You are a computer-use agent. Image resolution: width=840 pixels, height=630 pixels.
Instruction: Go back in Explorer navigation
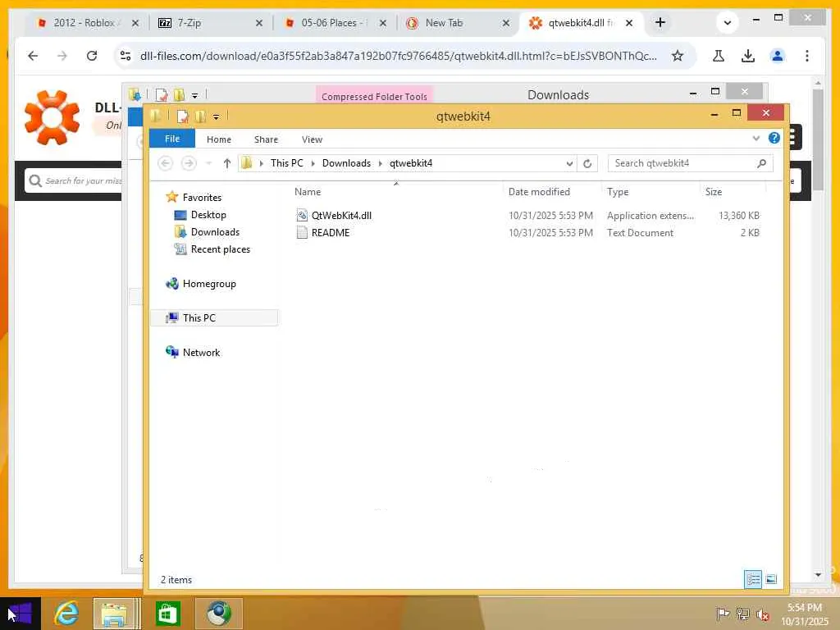pos(166,163)
